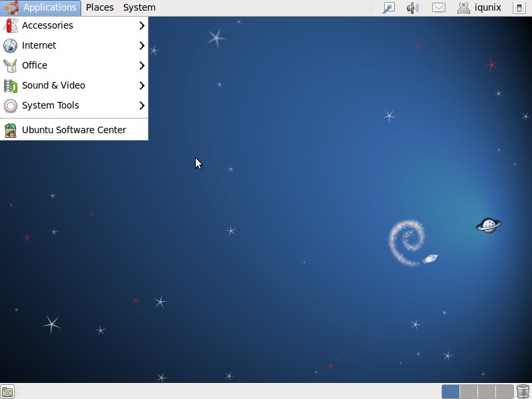Open the iqunix user menu
Image resolution: width=532 pixels, height=399 pixels.
(x=479, y=7)
